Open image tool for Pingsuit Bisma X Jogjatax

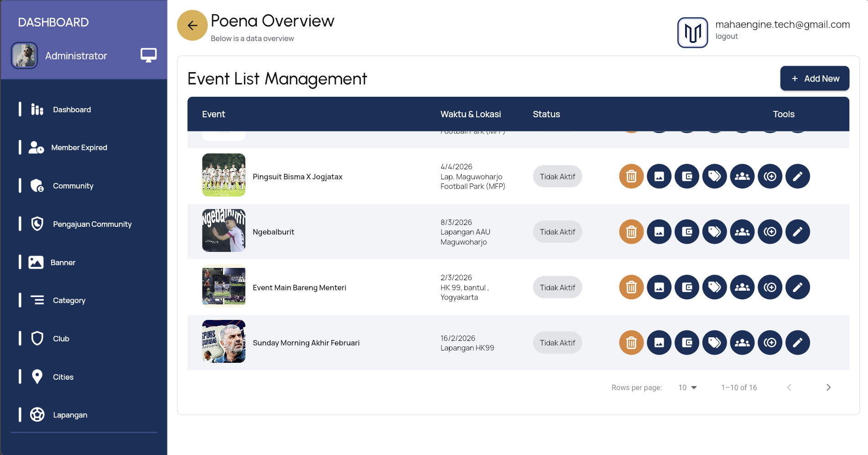pos(659,176)
